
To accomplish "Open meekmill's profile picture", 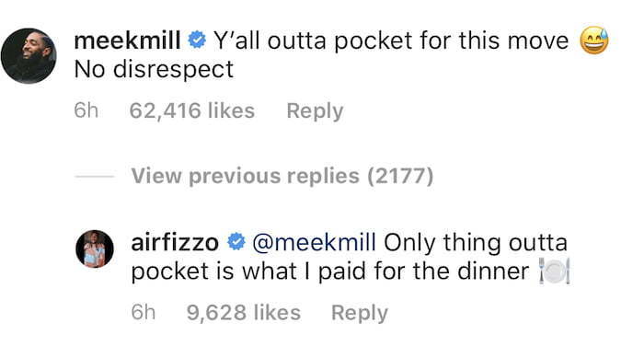I will coord(29,56).
